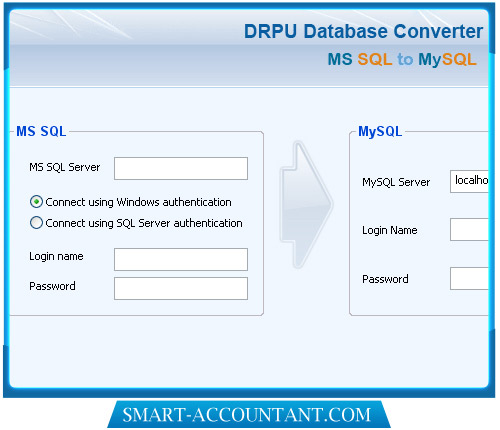Click the MS SQL Server label text

tap(65, 167)
